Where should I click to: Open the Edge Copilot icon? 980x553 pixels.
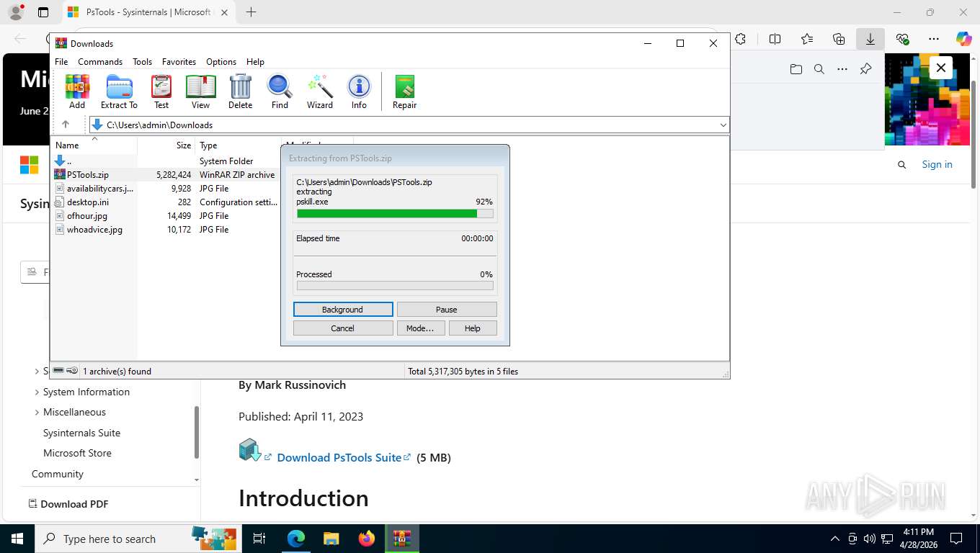coord(963,39)
